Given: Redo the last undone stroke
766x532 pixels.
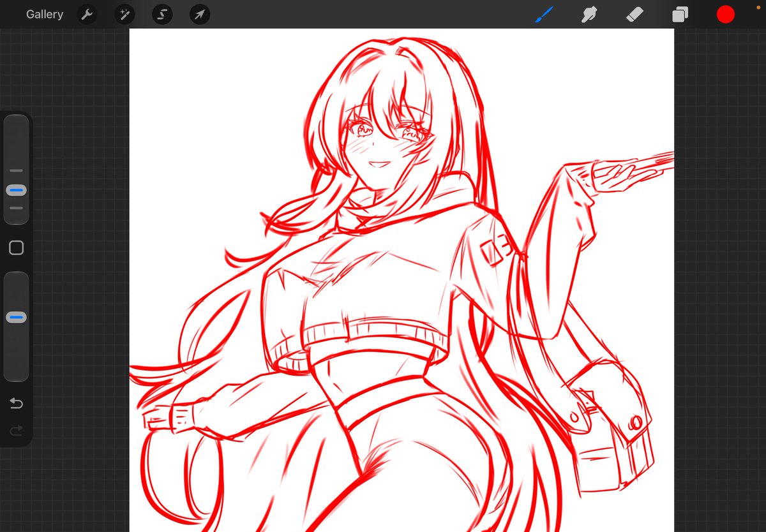Looking at the screenshot, I should [x=17, y=431].
